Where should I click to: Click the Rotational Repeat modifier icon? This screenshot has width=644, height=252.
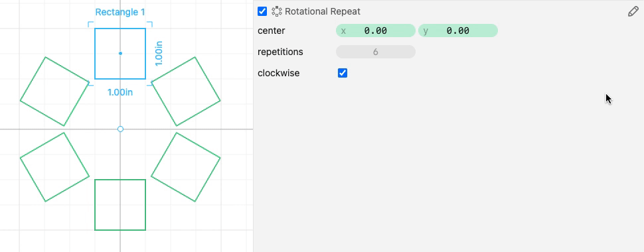pos(277,11)
